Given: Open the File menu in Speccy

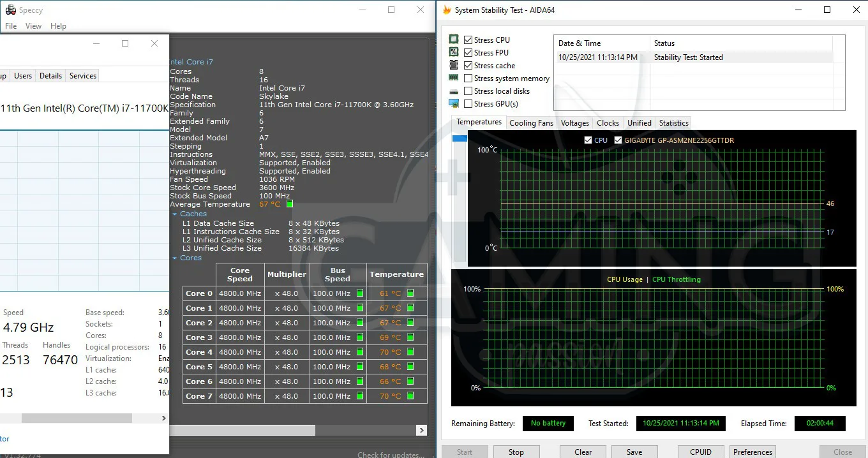Looking at the screenshot, I should [x=11, y=26].
